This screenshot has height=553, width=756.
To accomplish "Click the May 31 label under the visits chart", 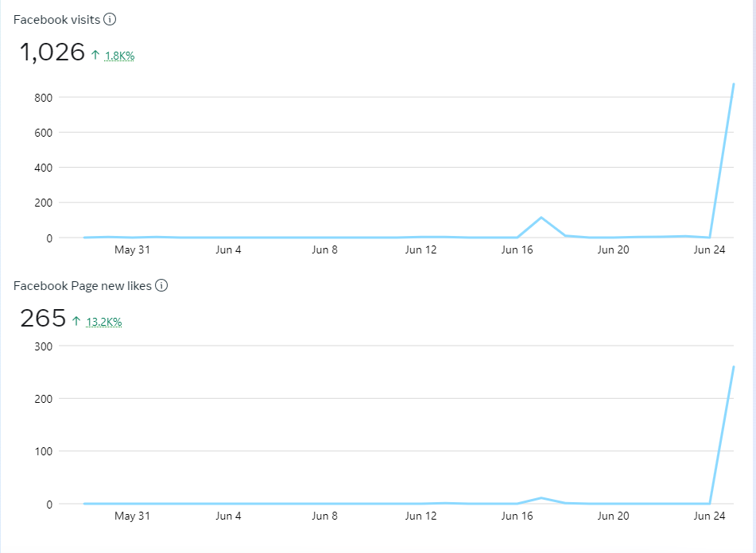I will coord(132,249).
